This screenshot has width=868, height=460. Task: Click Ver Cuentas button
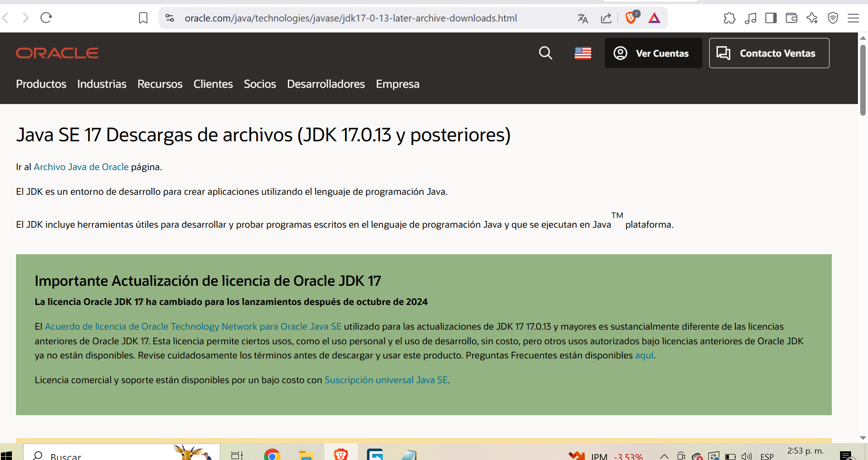[x=653, y=53]
